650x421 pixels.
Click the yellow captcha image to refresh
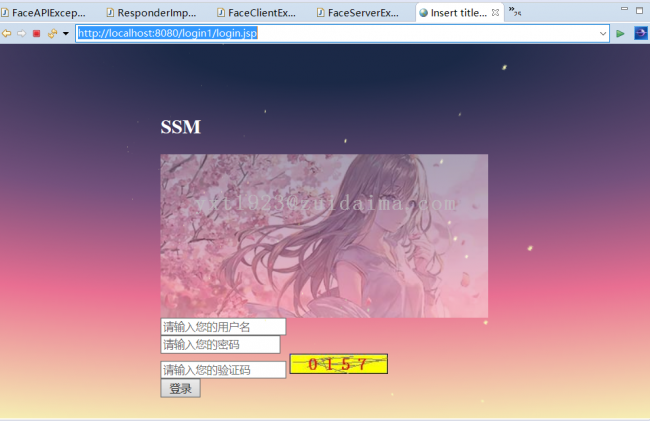coord(338,364)
